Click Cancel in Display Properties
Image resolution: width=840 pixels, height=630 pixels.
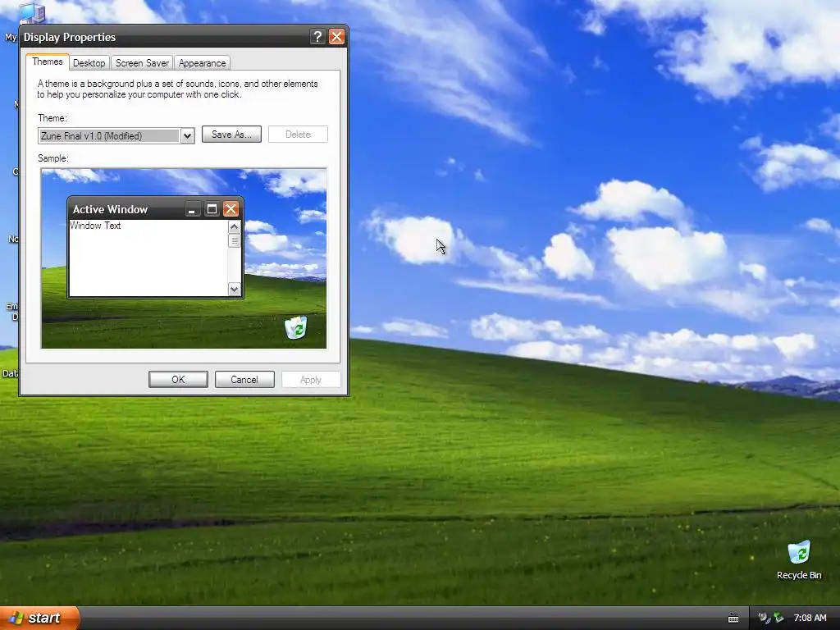244,379
